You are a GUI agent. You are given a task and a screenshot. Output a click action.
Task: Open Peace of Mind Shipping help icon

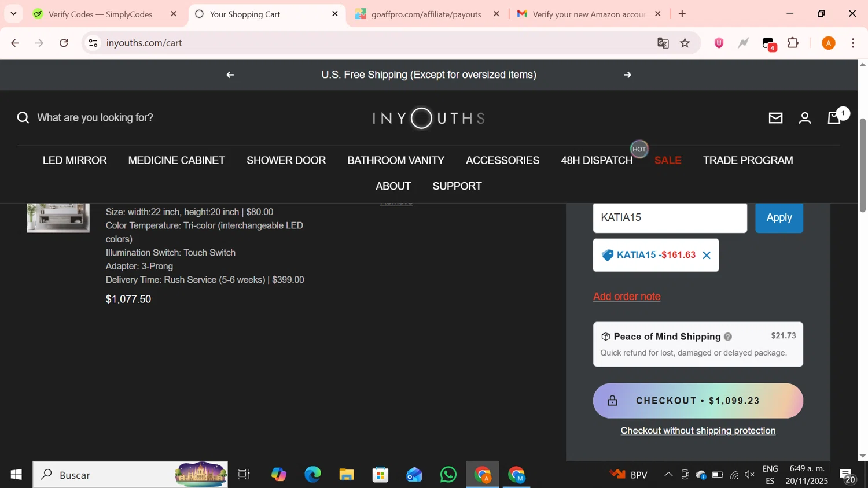(x=728, y=337)
